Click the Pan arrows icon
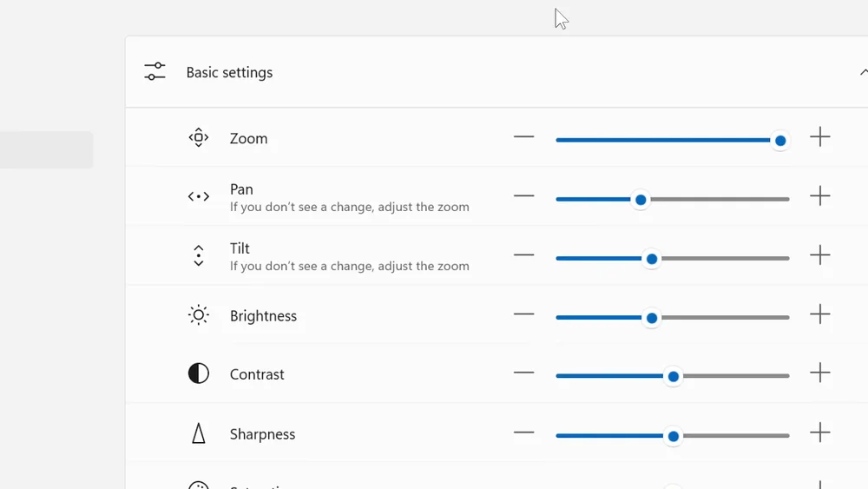868x489 pixels. tap(199, 197)
